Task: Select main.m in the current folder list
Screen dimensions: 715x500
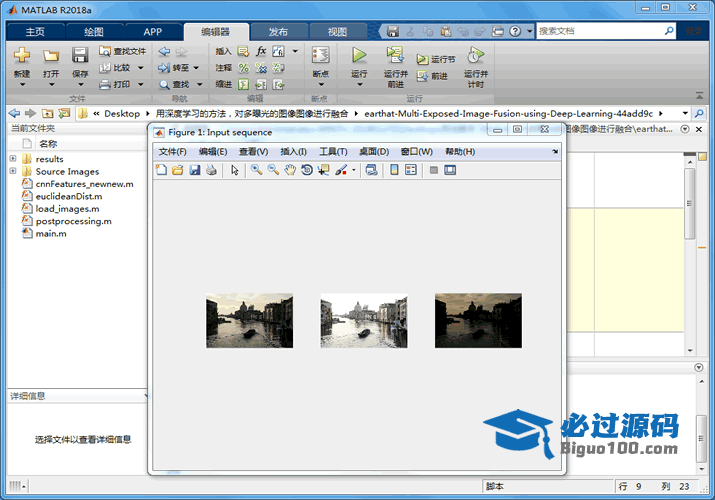Action: pyautogui.click(x=50, y=234)
